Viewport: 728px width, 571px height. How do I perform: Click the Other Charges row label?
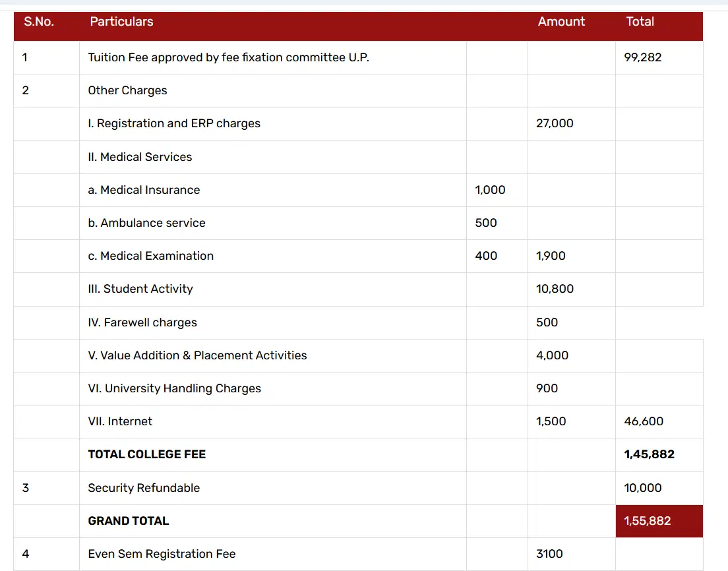coord(127,90)
